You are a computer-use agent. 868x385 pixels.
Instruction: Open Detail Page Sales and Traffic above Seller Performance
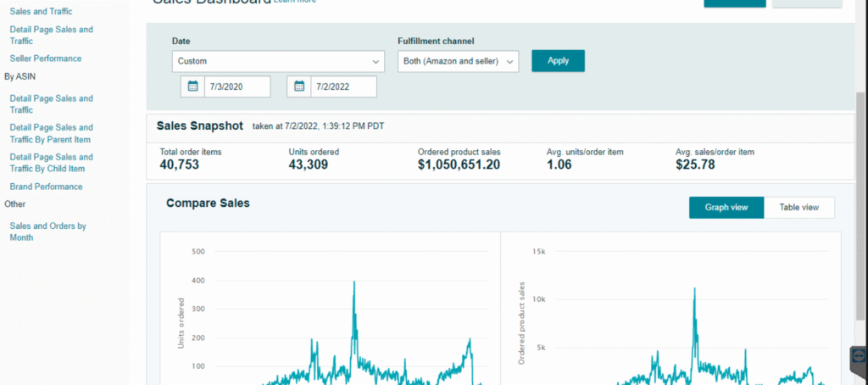(51, 35)
